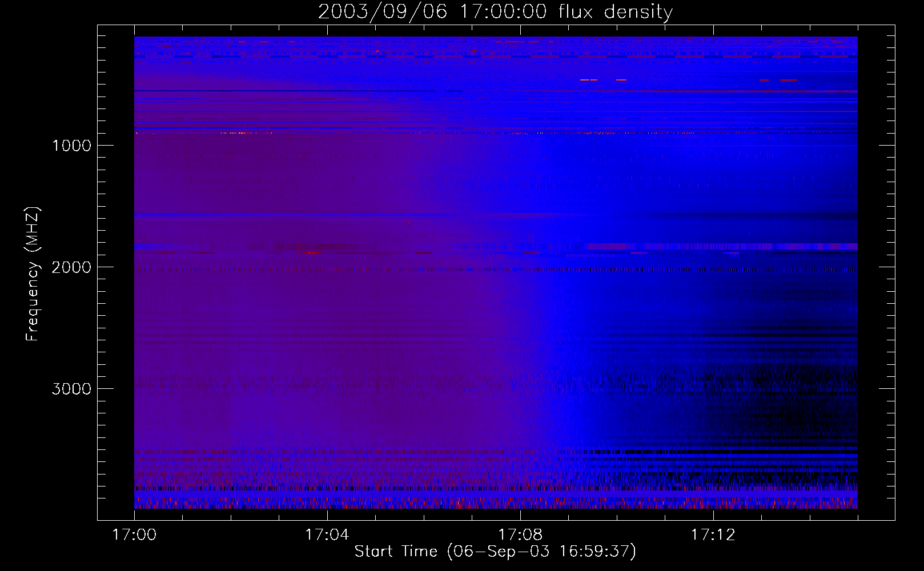The width and height of the screenshot is (924, 571).
Task: Click the plot title '2003/09/06 17:00:00 flux density'
Action: (x=495, y=12)
